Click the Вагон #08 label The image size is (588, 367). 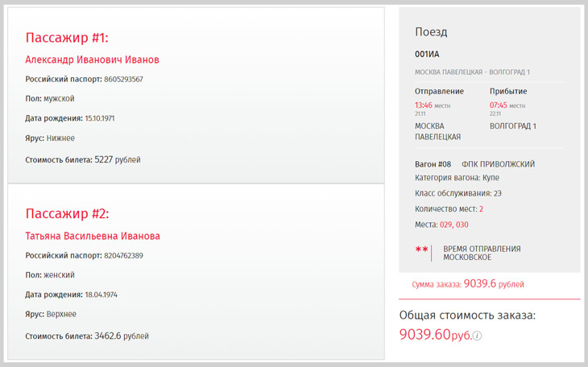[433, 164]
